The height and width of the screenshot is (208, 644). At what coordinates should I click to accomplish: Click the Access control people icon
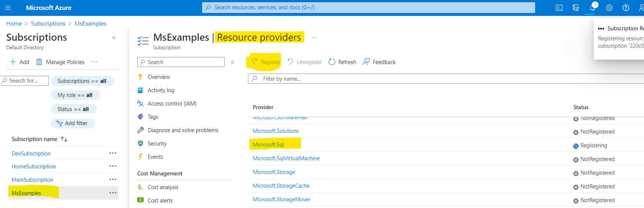140,104
